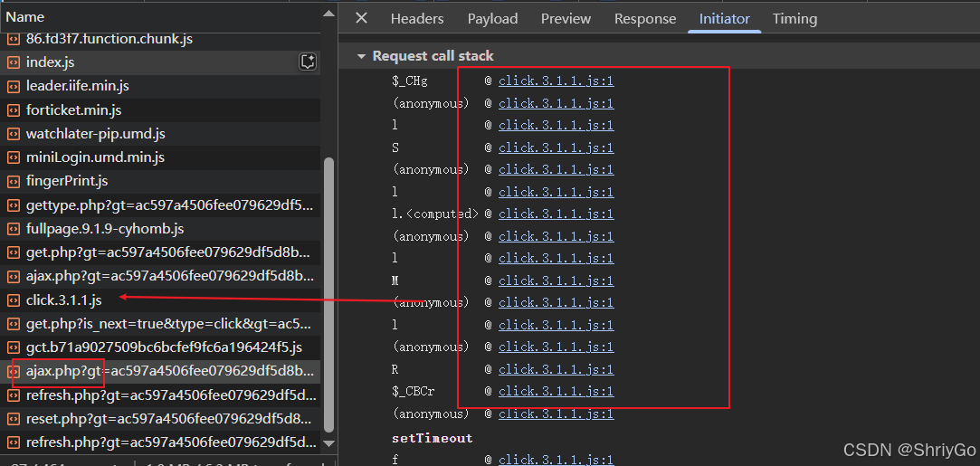Show the Preview tab

pos(566,19)
